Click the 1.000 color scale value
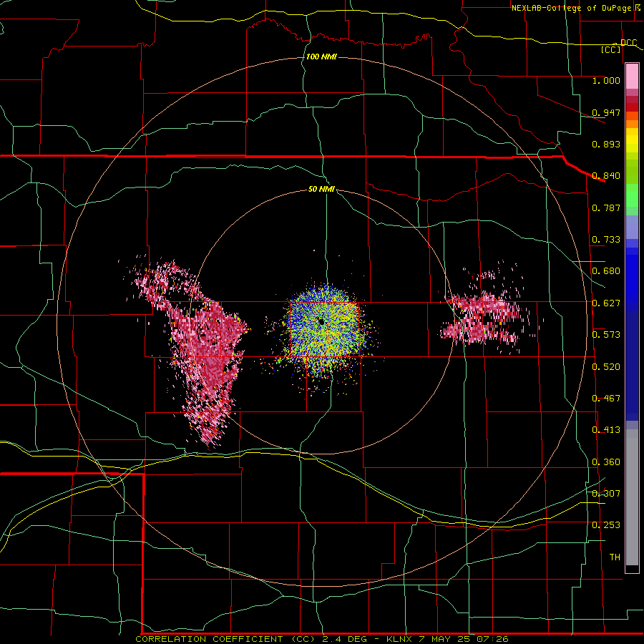Viewport: 644px width, 644px height. click(x=606, y=80)
